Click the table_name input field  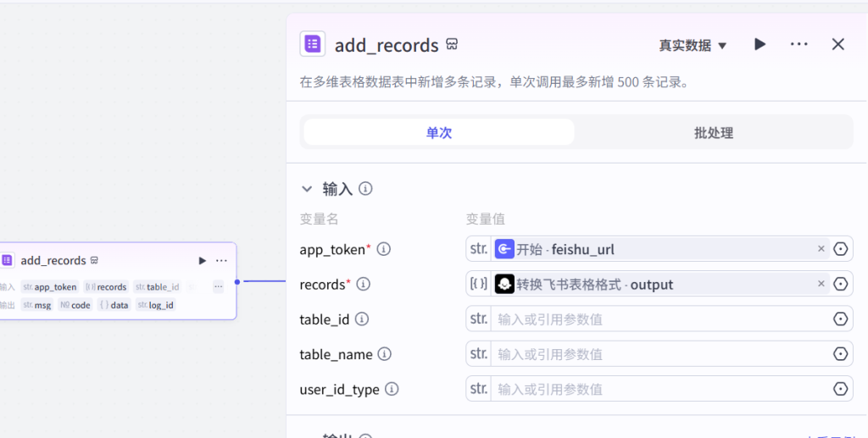[661, 354]
